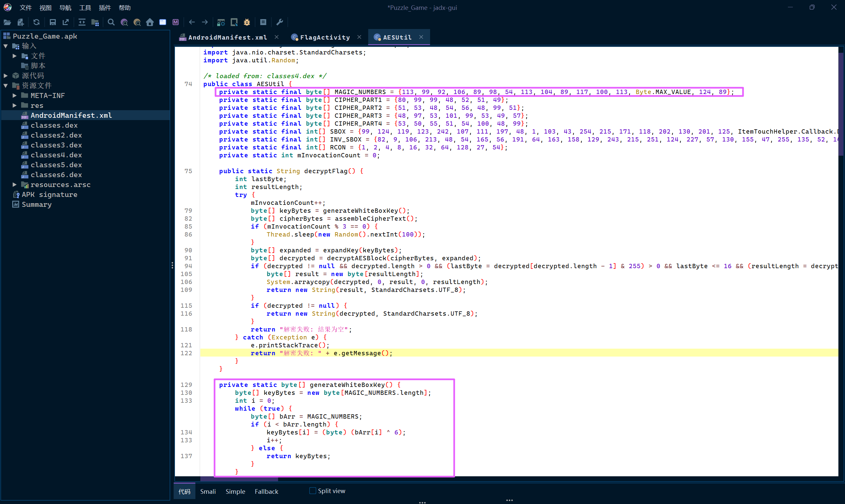The height and width of the screenshot is (504, 845).
Task: Switch to the FlagActivity tab
Action: (325, 37)
